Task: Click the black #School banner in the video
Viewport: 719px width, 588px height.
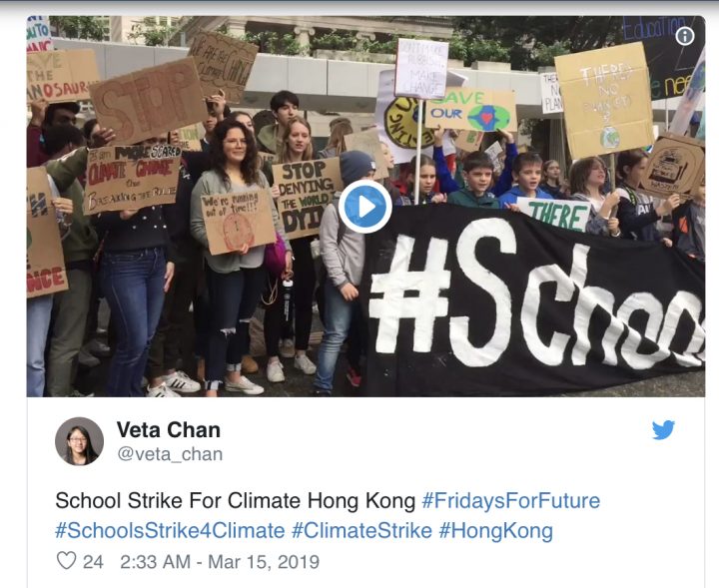Action: [539, 299]
